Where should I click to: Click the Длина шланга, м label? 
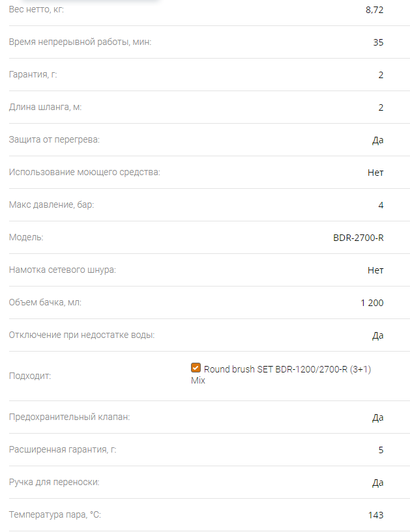point(45,107)
